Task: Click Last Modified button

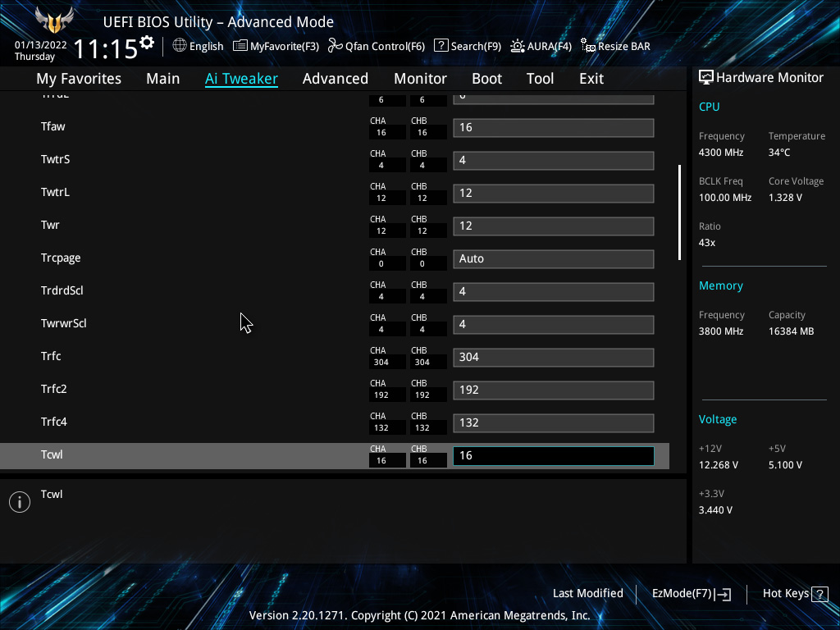Action: pos(587,594)
